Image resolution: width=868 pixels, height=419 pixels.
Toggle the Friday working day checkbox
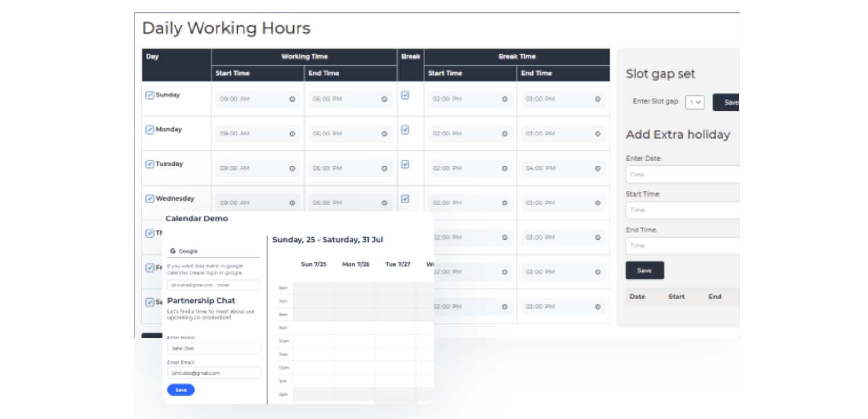[x=150, y=268]
